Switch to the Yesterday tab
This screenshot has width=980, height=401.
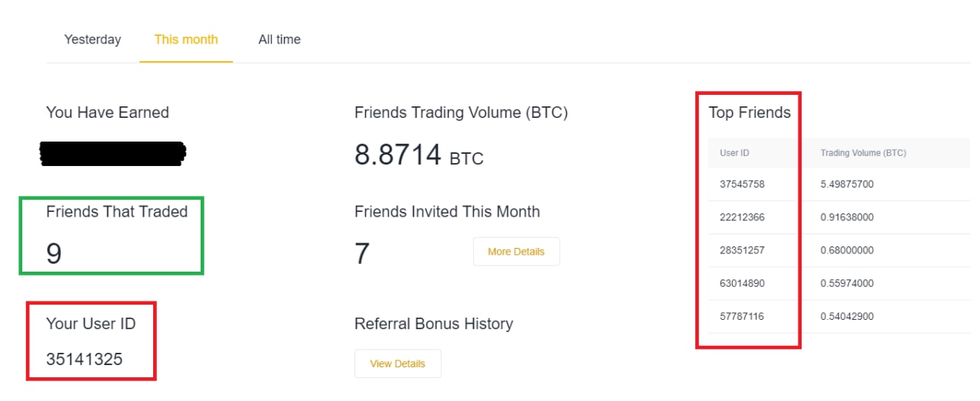[x=92, y=40]
